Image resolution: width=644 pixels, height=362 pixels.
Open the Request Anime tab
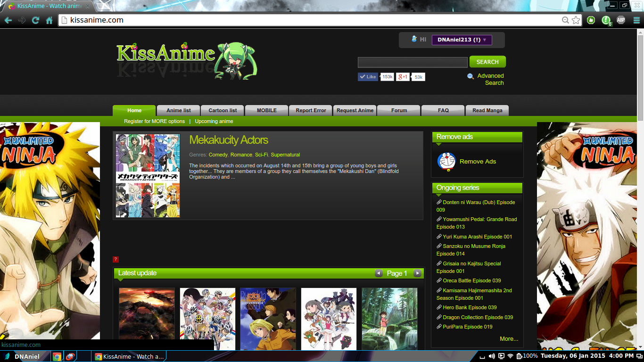click(355, 110)
